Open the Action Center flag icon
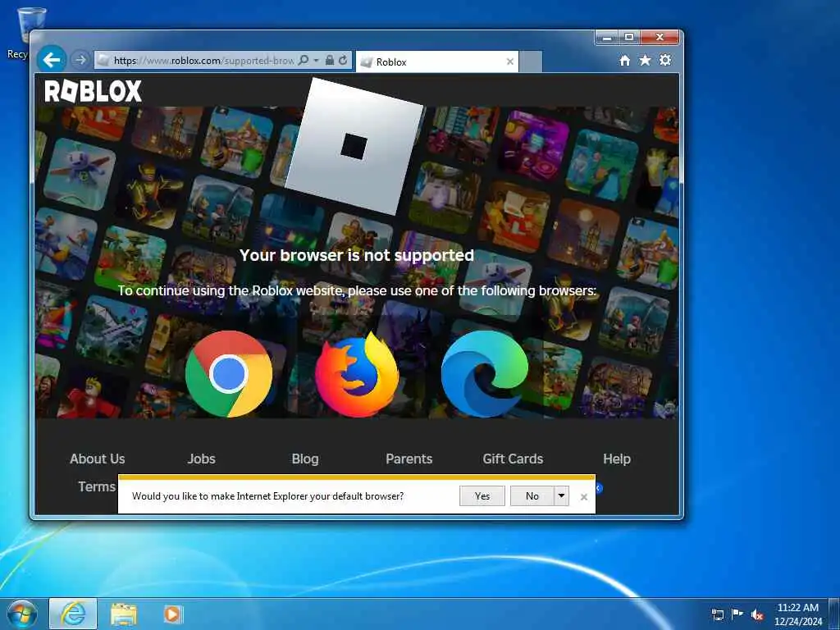The width and height of the screenshot is (840, 630). (737, 614)
